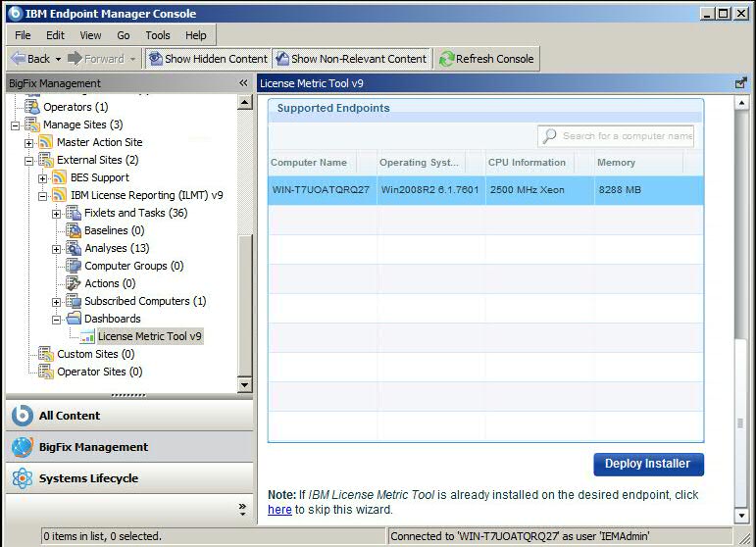Collapse the Dashboards node
This screenshot has height=547, width=756.
(57, 320)
